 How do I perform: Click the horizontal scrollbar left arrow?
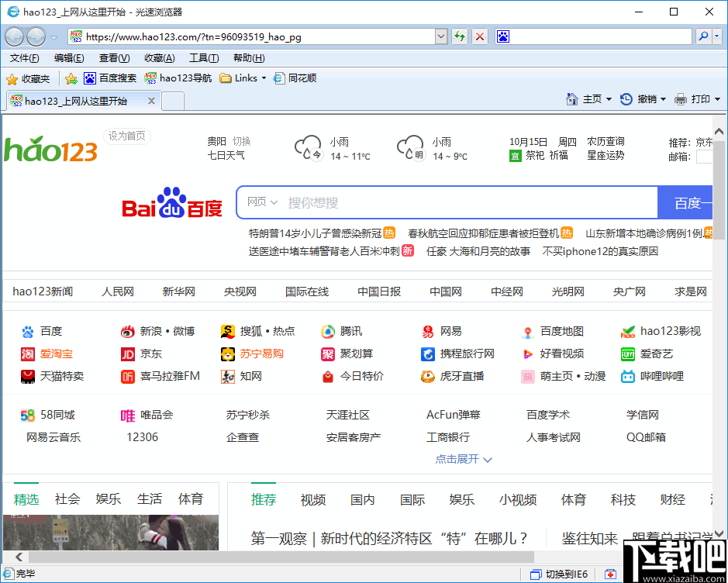click(19, 557)
